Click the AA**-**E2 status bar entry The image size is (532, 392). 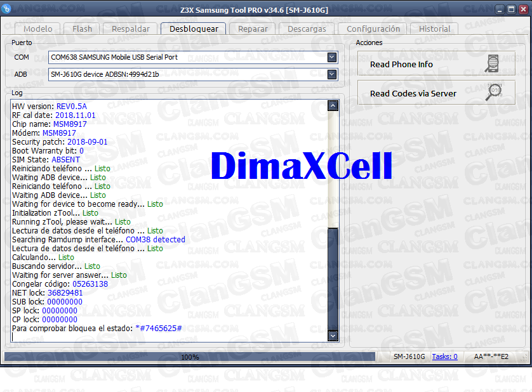coord(491,356)
